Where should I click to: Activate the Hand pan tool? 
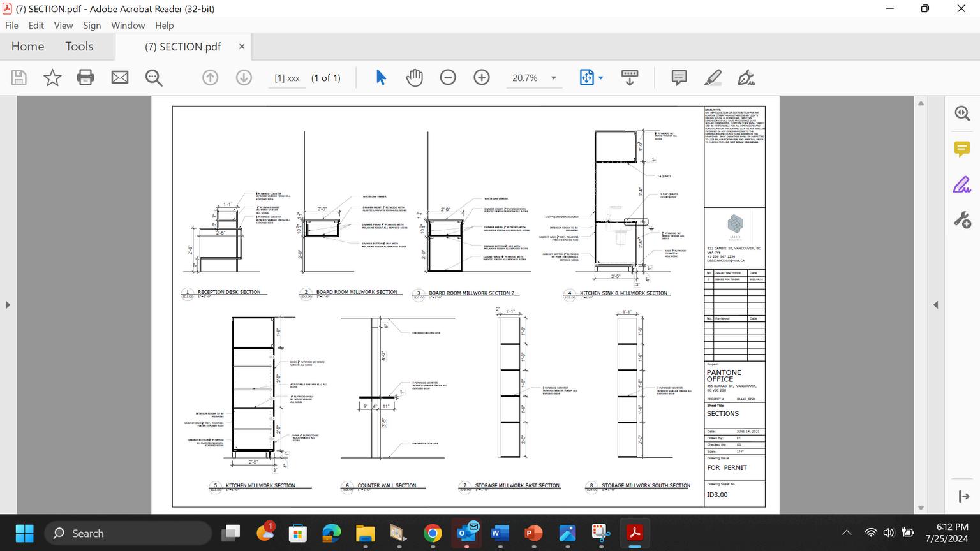pos(415,78)
